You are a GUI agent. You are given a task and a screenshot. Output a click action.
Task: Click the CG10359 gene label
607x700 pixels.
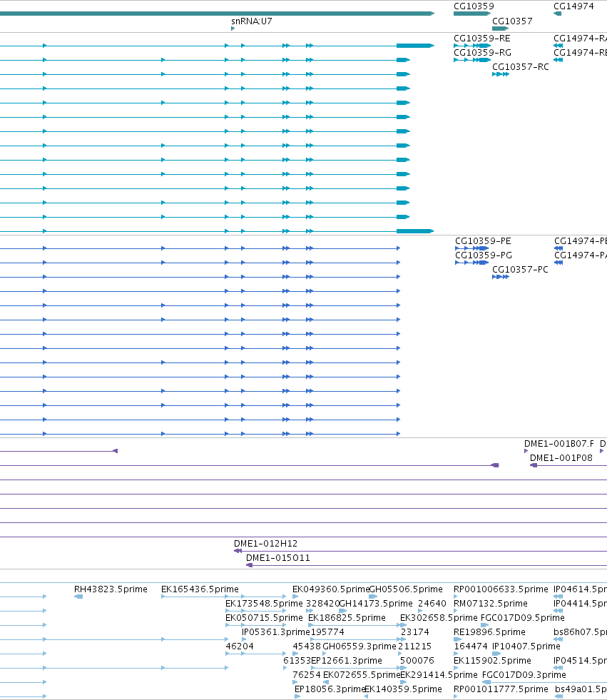click(x=474, y=6)
